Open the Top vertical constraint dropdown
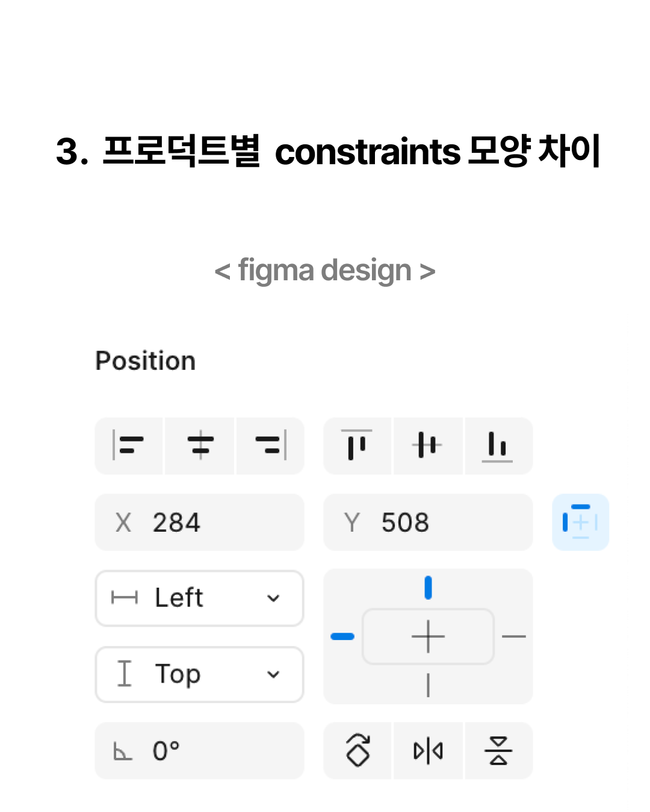The width and height of the screenshot is (650, 812). tap(200, 674)
